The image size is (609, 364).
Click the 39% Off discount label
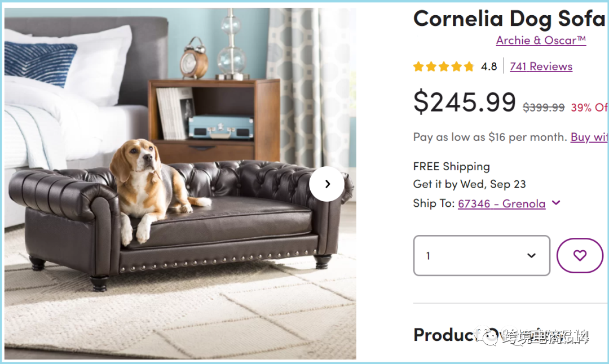(x=589, y=108)
